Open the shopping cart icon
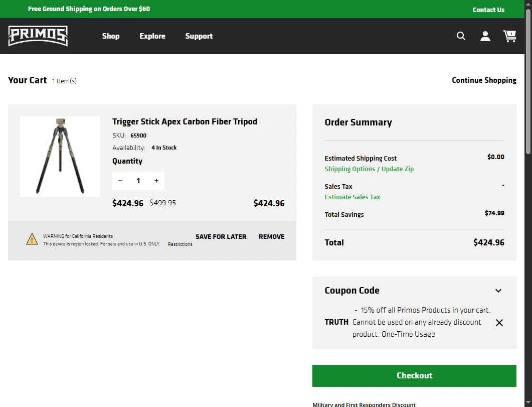 [509, 36]
